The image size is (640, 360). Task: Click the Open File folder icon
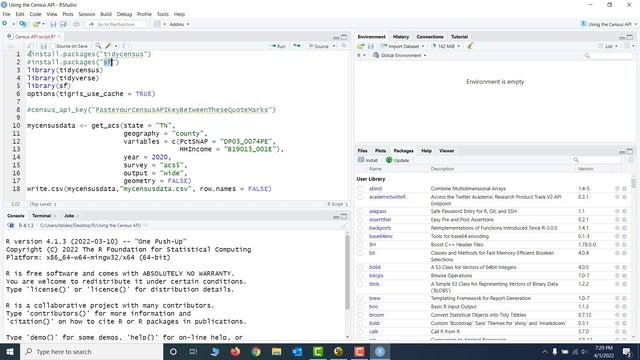pyautogui.click(x=36, y=24)
